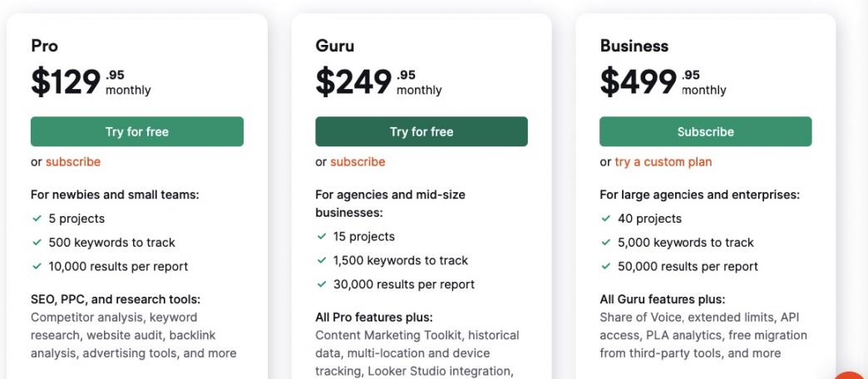The width and height of the screenshot is (868, 379).
Task: Click the checkmark beside "5 projects"
Action: [37, 219]
